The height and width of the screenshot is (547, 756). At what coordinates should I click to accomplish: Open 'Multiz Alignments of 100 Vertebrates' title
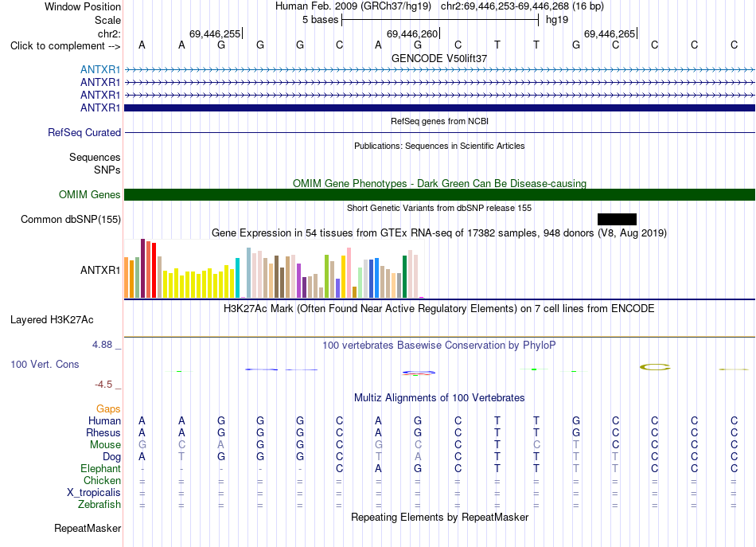(439, 398)
